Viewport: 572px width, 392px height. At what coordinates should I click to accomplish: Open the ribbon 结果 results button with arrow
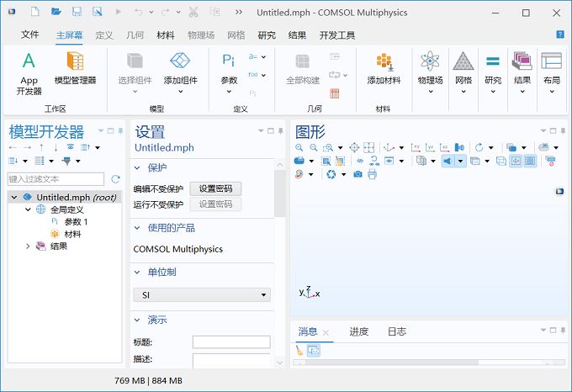(x=522, y=73)
